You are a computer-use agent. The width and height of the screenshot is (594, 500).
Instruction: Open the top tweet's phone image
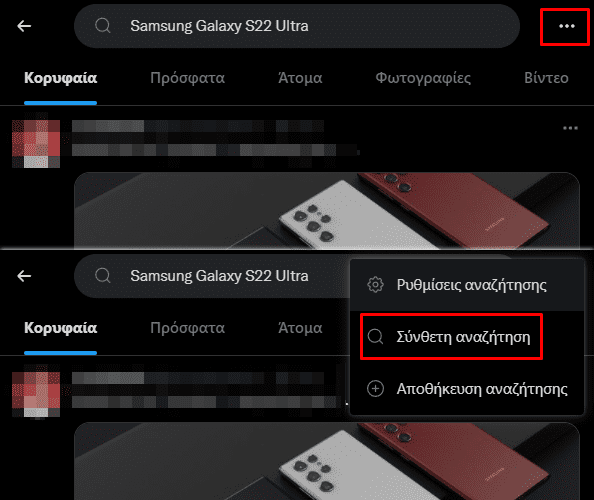(x=327, y=211)
